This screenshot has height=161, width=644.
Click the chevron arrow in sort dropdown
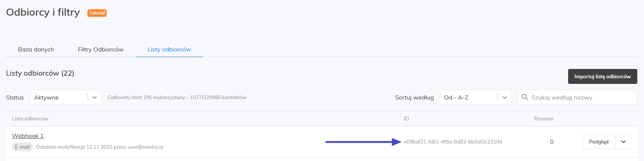[x=505, y=97]
